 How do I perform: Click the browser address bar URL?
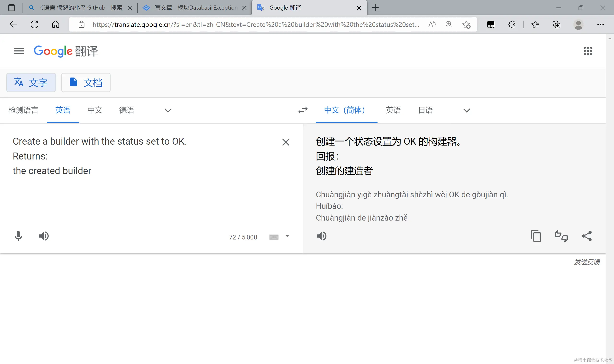(x=255, y=24)
